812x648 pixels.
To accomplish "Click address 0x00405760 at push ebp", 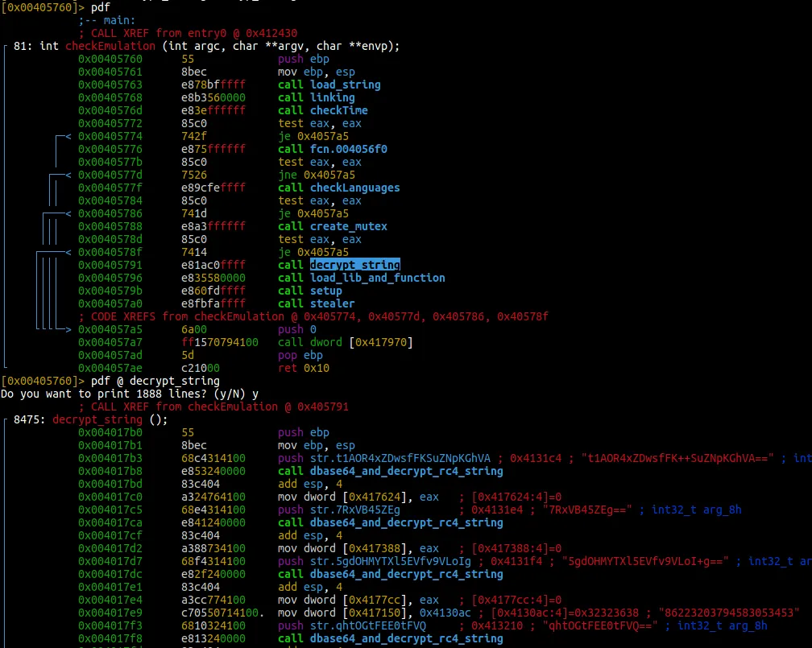I will click(110, 59).
